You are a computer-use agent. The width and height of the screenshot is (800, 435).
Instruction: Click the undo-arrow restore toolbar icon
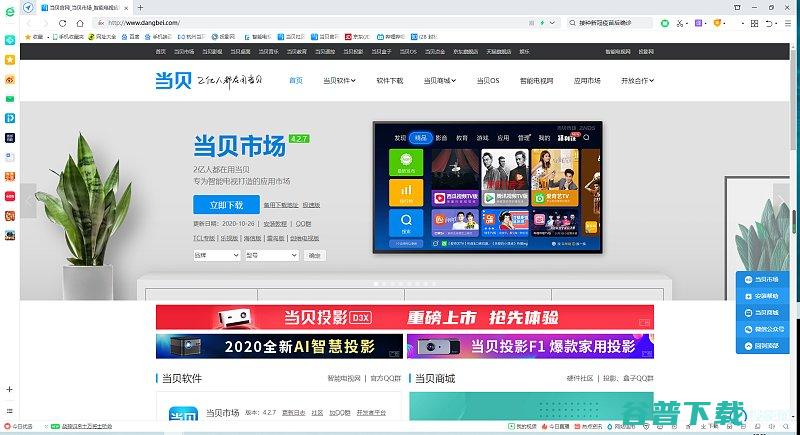tap(769, 23)
